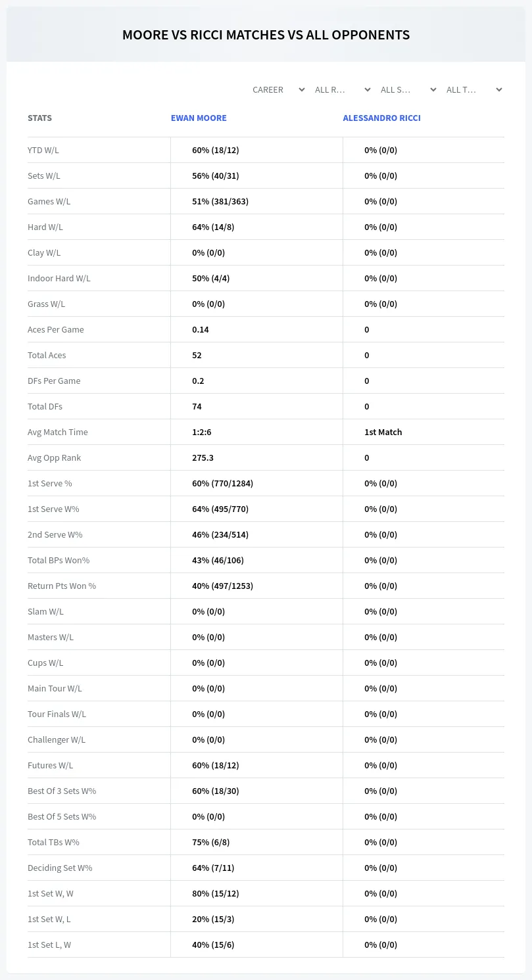Select the YTD W/L row label

(x=43, y=150)
